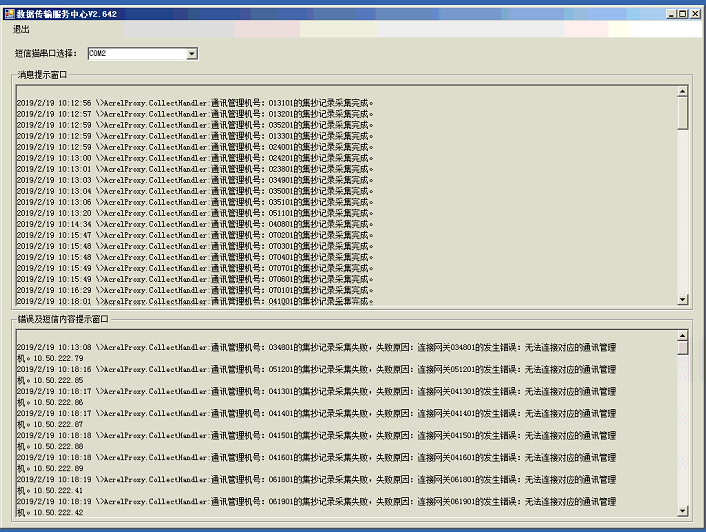The height and width of the screenshot is (532, 706).
Task: Minimize the 数据传输服务中心 window
Action: 670,14
